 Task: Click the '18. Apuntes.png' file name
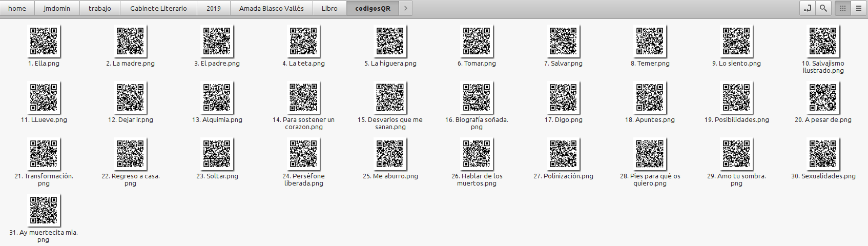coord(650,120)
